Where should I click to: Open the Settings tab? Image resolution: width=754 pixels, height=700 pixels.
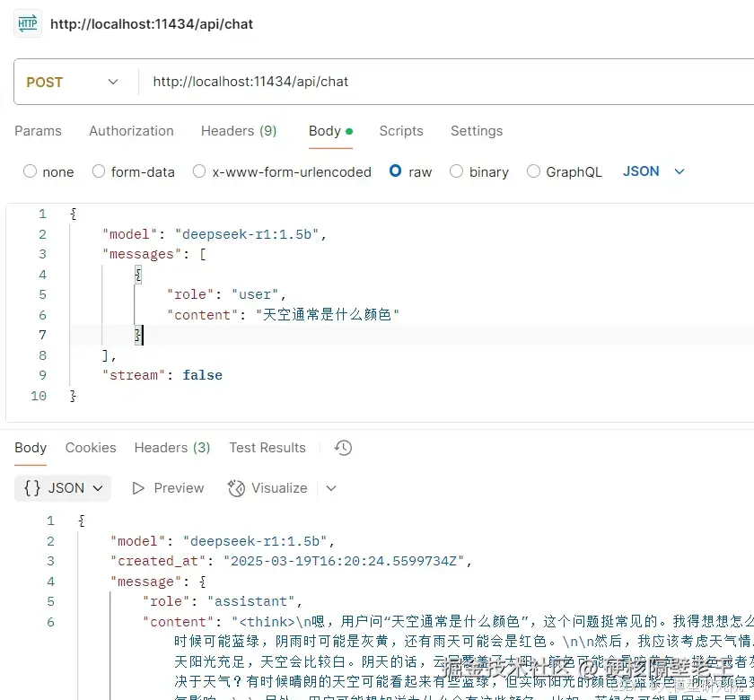[477, 131]
